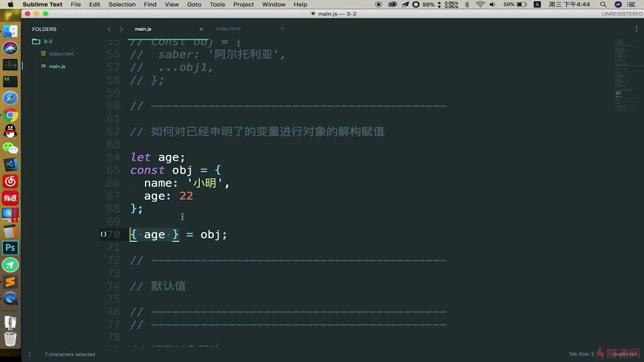The height and width of the screenshot is (362, 644).
Task: Close the main.js tab
Action: point(201,29)
